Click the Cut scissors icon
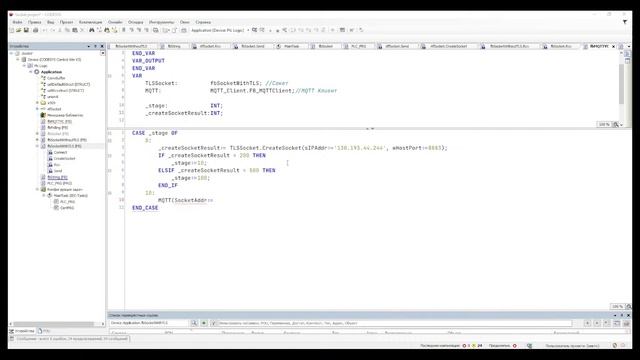This screenshot has height=360, width=640. [x=60, y=30]
